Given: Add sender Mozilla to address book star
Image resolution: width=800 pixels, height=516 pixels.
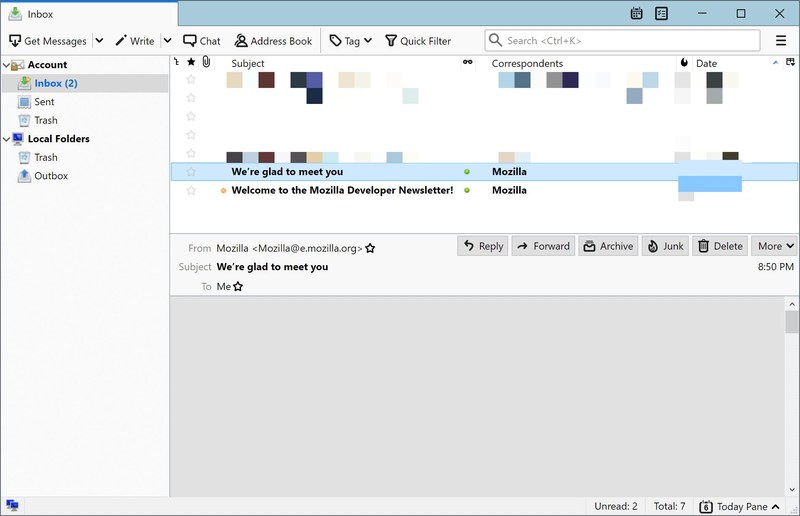Looking at the screenshot, I should 370,249.
